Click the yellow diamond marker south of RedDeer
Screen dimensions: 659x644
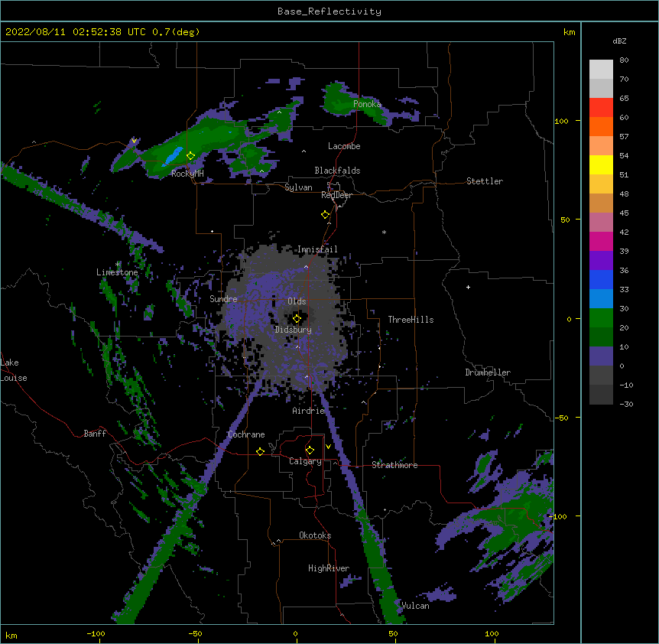325,215
